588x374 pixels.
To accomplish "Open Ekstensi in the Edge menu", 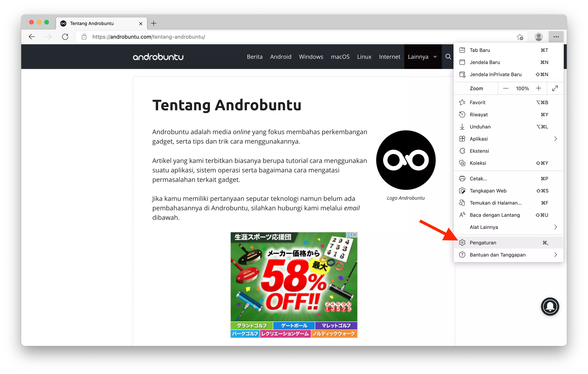I will point(479,151).
